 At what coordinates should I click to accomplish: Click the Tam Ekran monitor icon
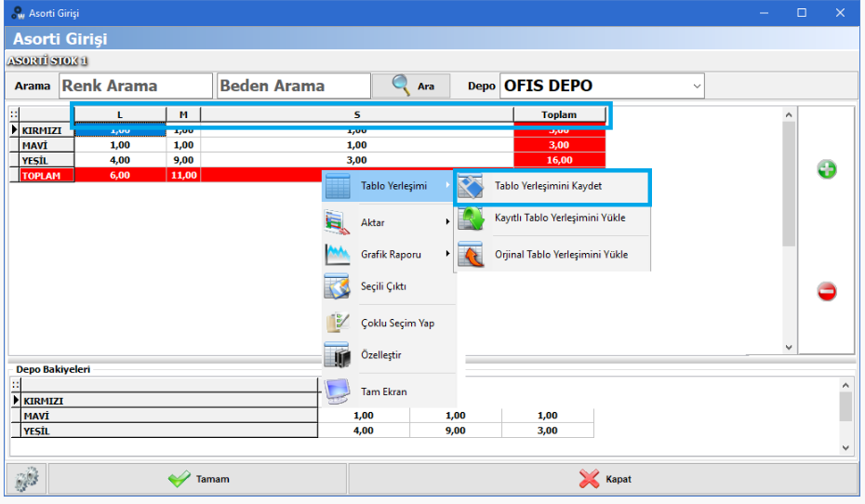tap(338, 391)
